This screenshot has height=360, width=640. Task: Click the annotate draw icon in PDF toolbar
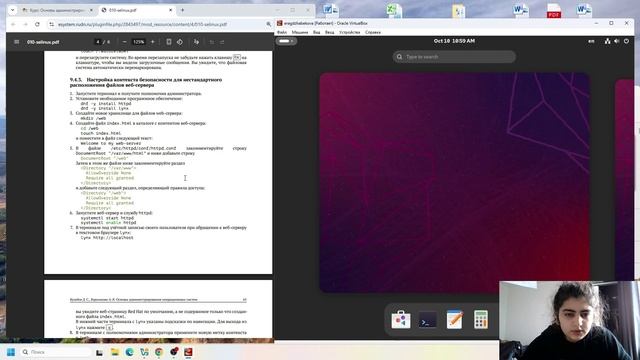(x=196, y=42)
